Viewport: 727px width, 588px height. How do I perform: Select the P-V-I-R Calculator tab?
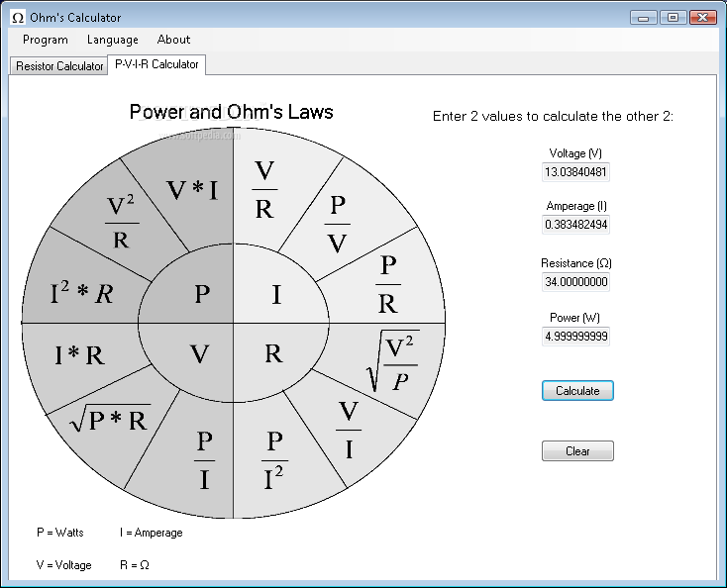click(156, 64)
